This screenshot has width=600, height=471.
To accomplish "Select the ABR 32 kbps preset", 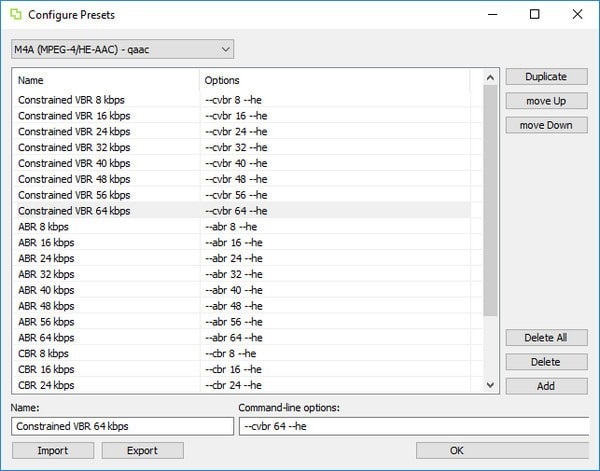I will pyautogui.click(x=46, y=274).
